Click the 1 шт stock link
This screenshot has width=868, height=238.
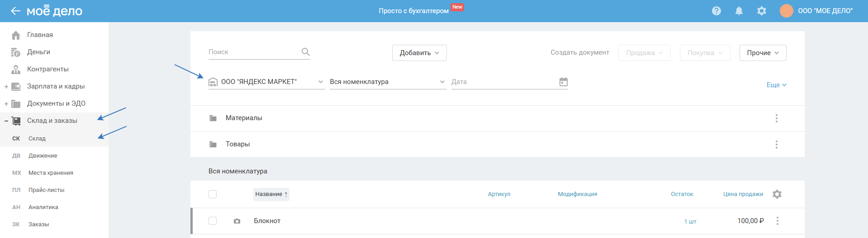click(x=690, y=221)
